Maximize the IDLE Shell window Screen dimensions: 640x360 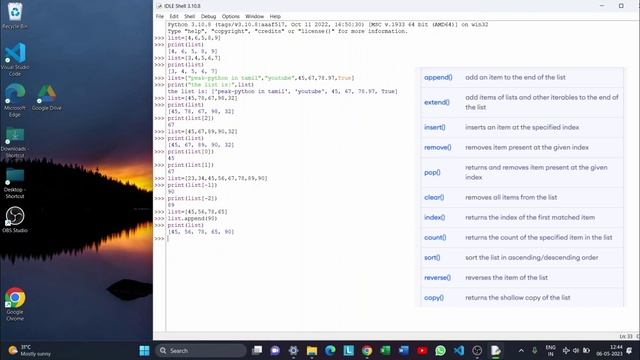[621, 6]
